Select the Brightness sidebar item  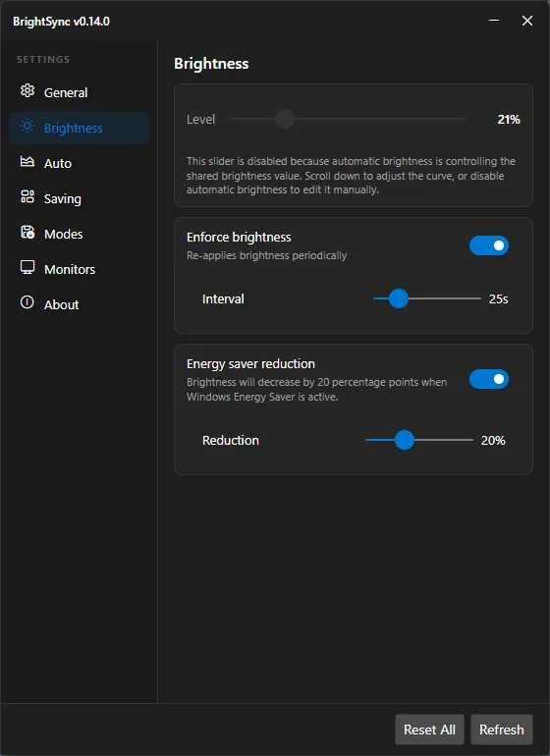click(x=80, y=128)
